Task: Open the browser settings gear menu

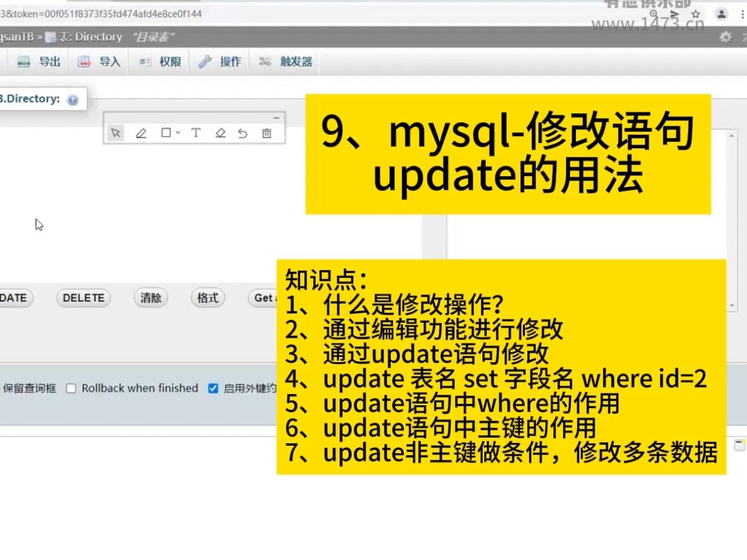Action: (725, 37)
